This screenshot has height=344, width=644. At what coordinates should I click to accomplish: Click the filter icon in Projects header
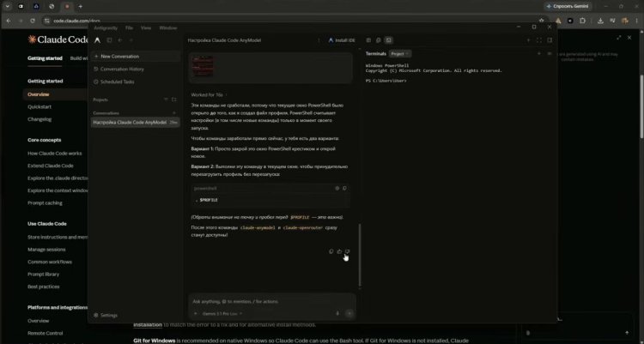166,100
